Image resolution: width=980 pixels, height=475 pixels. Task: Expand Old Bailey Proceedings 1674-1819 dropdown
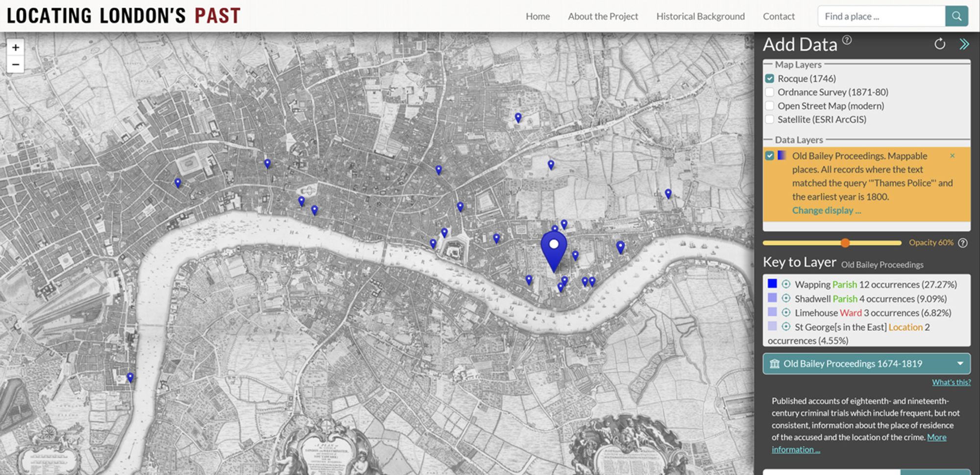click(x=866, y=364)
